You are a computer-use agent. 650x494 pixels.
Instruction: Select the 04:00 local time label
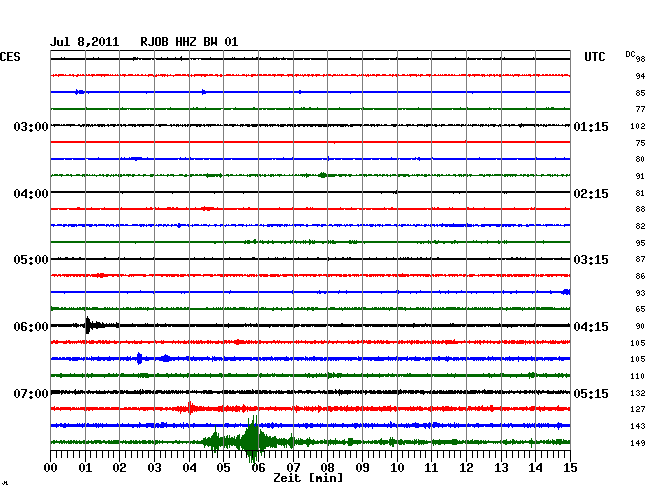pyautogui.click(x=31, y=194)
